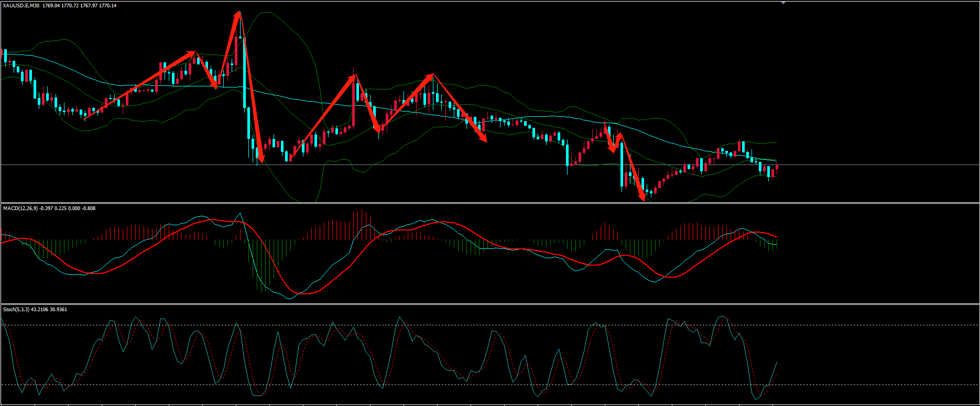980x406 pixels.
Task: Click the MACD(12,26,9) indicator label
Action: 23,209
